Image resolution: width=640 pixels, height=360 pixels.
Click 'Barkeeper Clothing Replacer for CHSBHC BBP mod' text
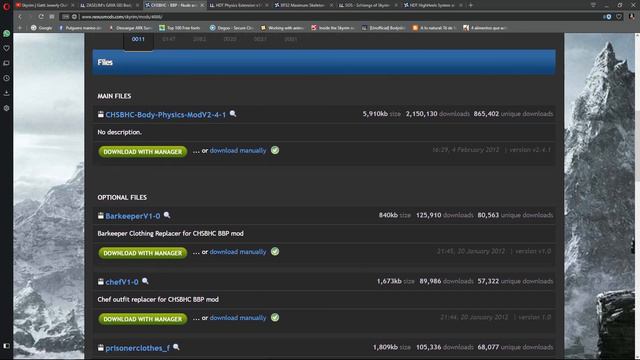[x=170, y=233]
